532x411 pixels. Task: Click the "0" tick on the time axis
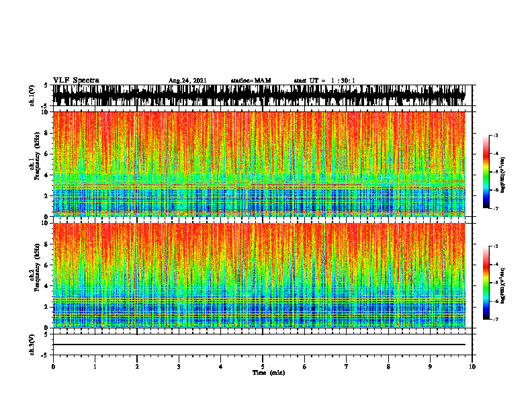pos(53,367)
